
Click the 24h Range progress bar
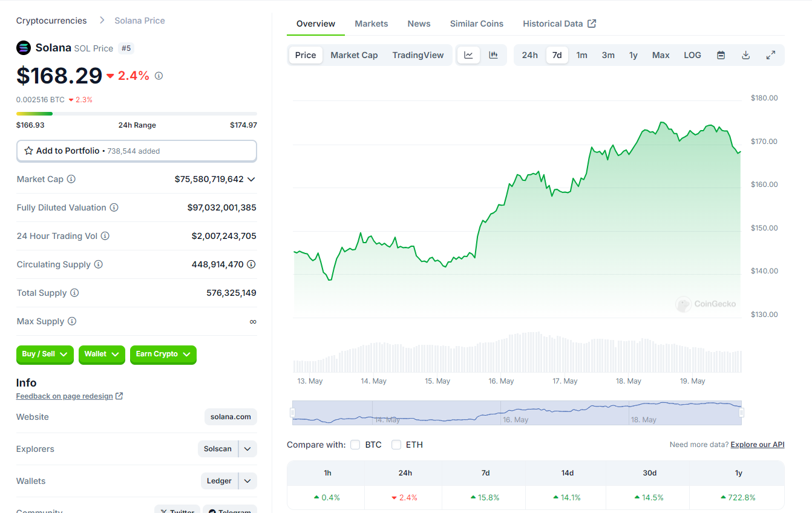tap(137, 113)
